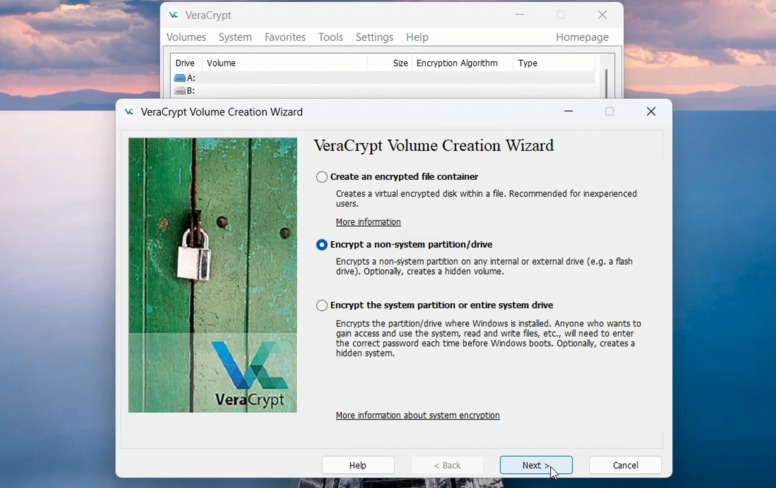The height and width of the screenshot is (488, 776).
Task: Select drive A: row in list
Action: pyautogui.click(x=384, y=78)
